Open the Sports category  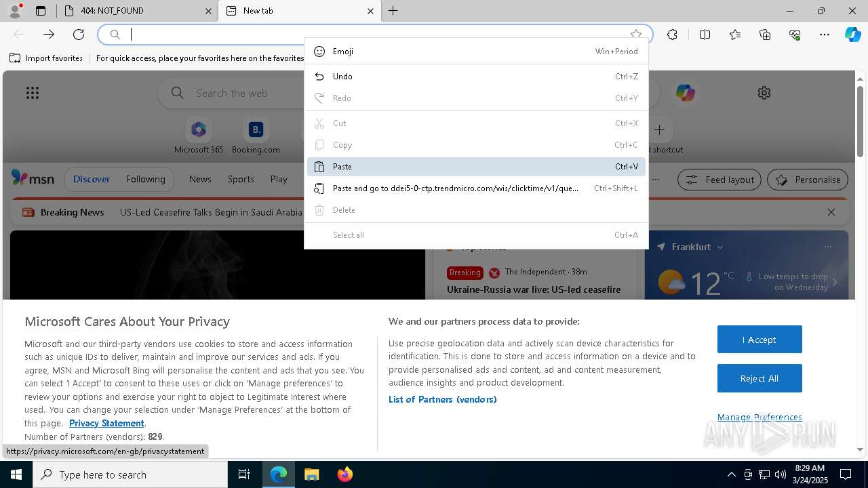241,179
